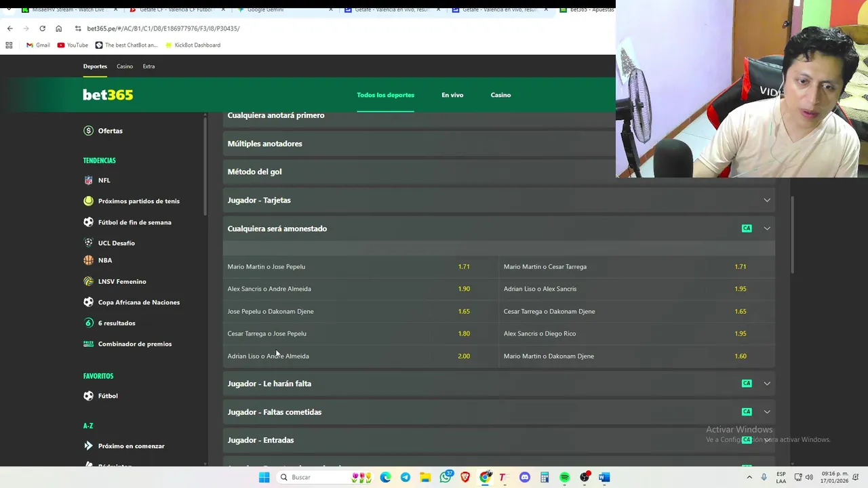Click the UCL Desafío icon

[88, 243]
